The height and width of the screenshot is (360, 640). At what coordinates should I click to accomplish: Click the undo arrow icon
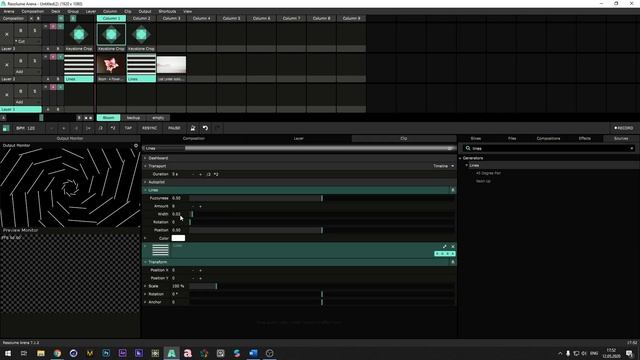205,128
